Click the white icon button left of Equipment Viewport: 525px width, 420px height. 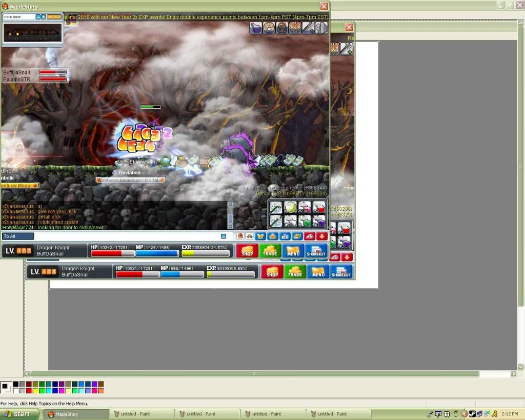(x=250, y=236)
